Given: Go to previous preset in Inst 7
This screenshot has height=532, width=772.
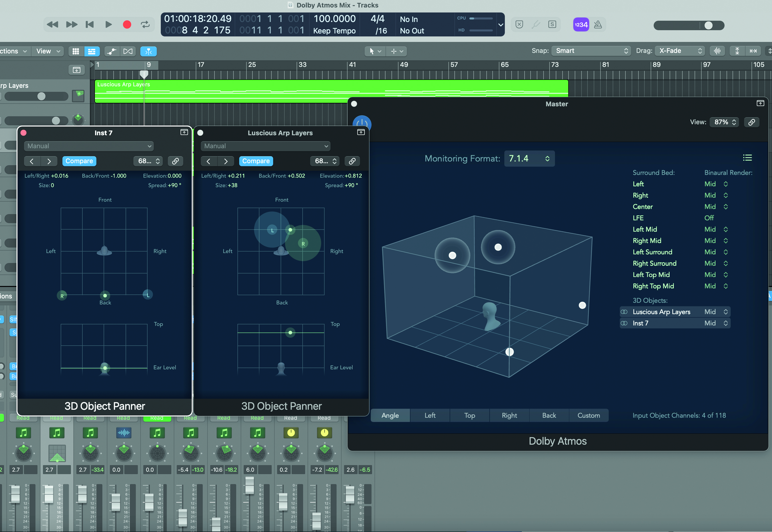Looking at the screenshot, I should [x=32, y=161].
